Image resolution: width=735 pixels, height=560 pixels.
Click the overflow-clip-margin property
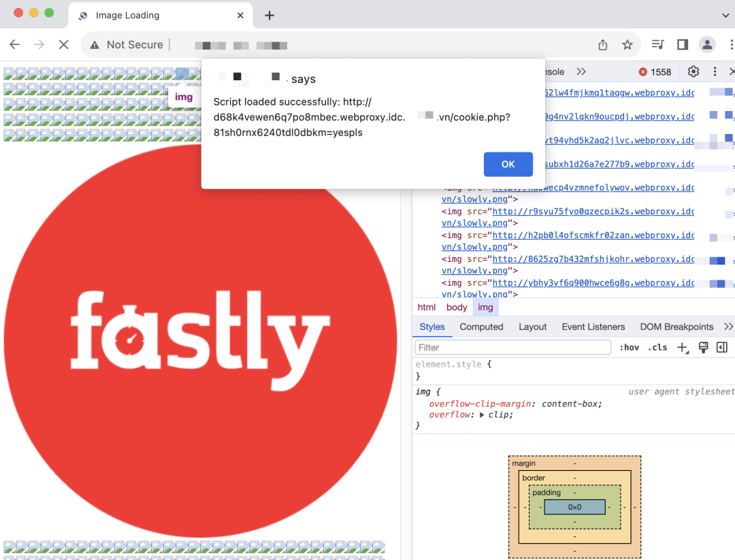point(480,404)
